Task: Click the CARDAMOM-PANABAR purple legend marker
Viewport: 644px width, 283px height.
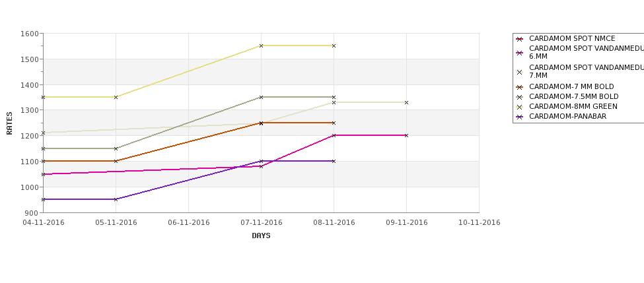Action: 520,117
